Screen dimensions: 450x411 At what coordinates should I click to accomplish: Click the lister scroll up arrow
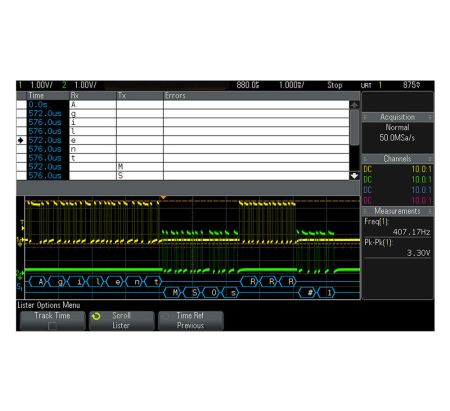point(354,105)
